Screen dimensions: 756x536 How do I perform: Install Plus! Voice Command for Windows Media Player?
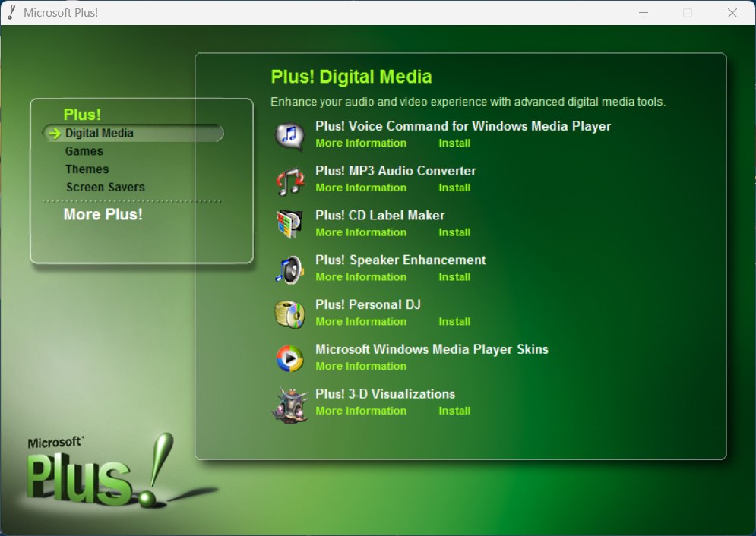coord(454,143)
